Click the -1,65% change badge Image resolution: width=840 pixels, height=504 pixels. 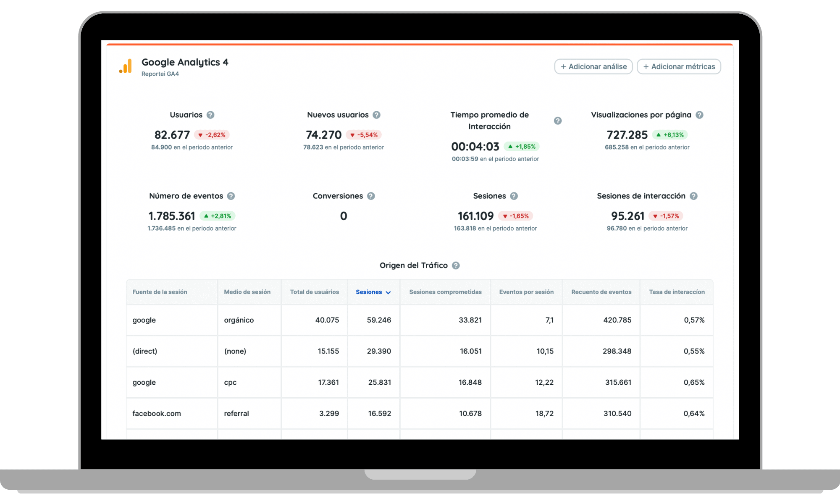516,216
